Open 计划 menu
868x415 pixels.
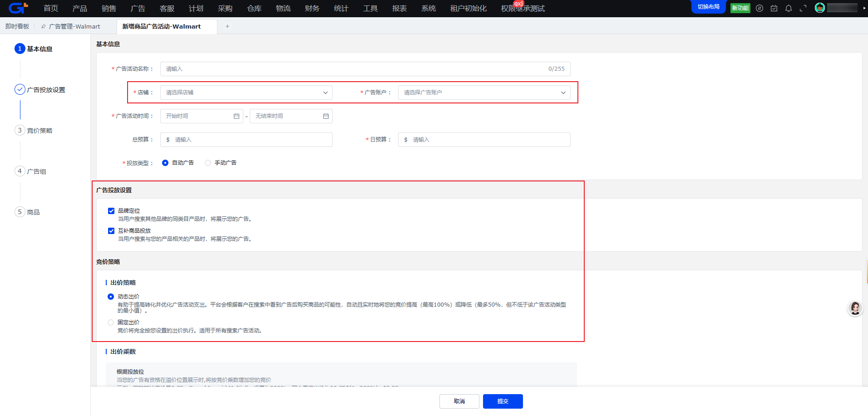click(196, 8)
